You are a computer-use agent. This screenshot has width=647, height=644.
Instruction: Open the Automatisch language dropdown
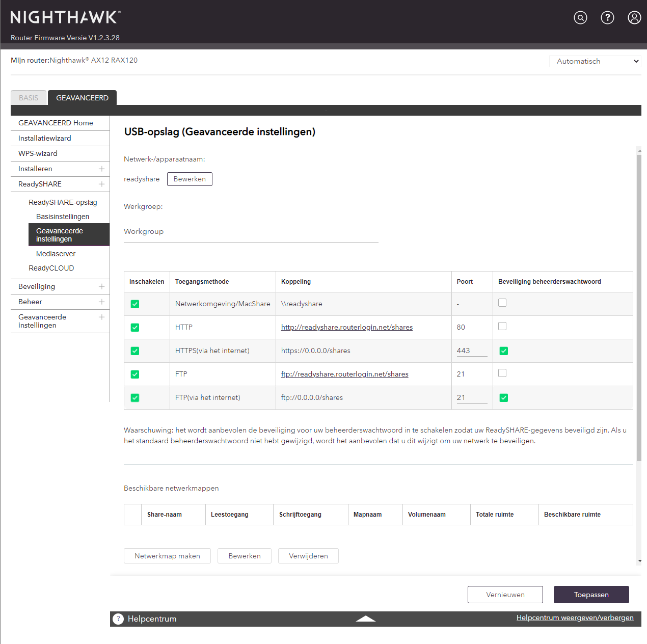[x=595, y=61]
